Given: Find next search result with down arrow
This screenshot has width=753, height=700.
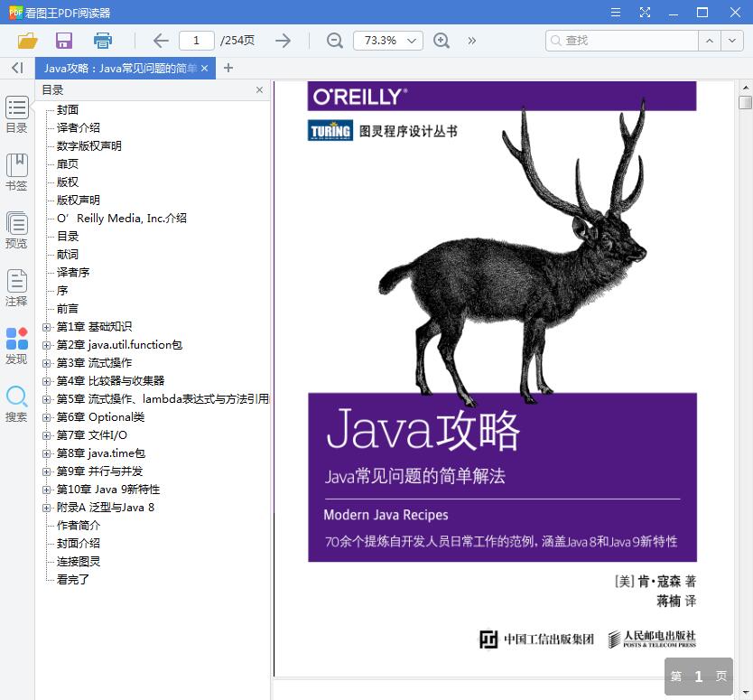Looking at the screenshot, I should point(732,41).
